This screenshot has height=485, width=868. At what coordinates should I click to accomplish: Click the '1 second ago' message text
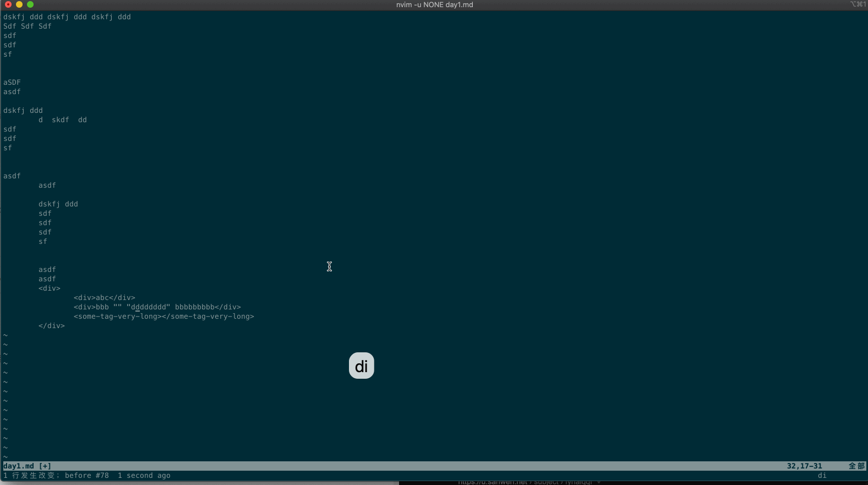tap(144, 475)
